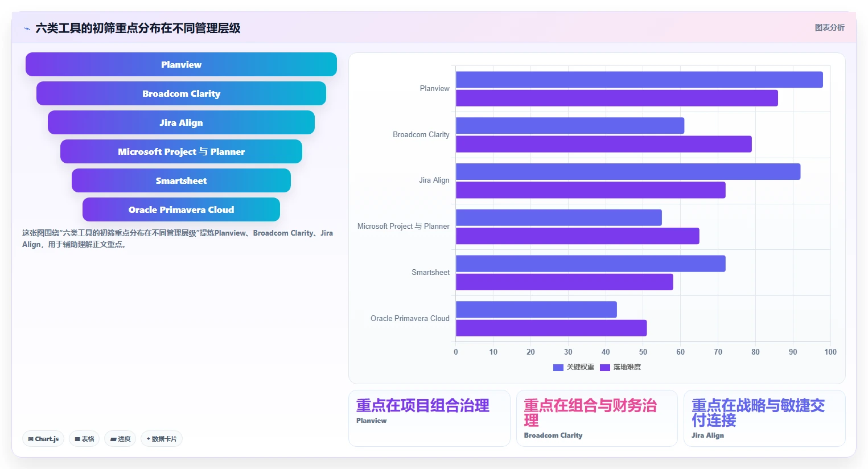This screenshot has width=868, height=469.
Task: Click the 表格 tag chip
Action: tap(84, 439)
